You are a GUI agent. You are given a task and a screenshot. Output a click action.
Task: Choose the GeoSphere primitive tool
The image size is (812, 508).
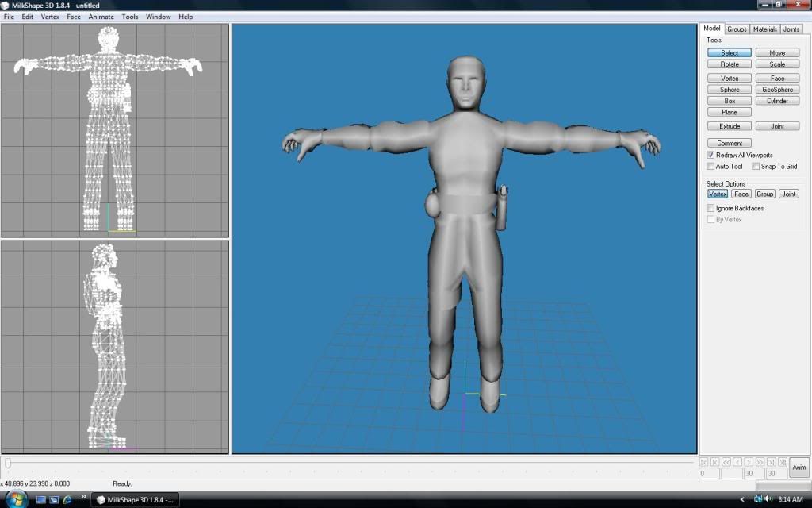tap(777, 90)
